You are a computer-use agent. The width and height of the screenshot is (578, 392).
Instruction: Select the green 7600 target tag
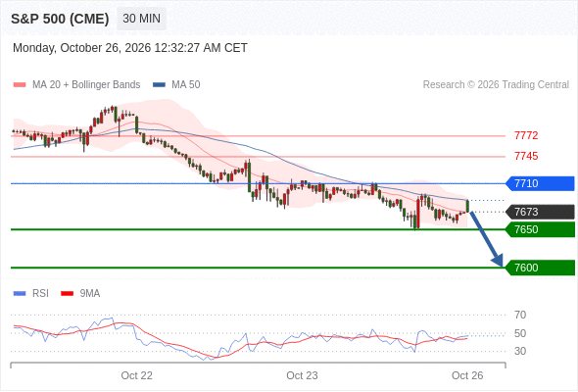pos(540,268)
